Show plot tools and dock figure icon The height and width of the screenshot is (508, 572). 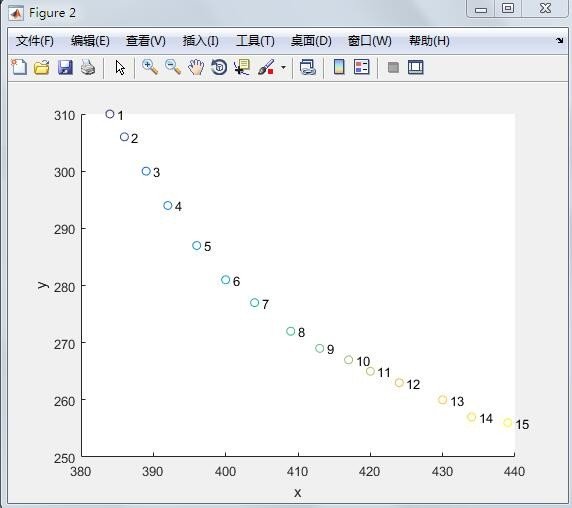tap(416, 67)
